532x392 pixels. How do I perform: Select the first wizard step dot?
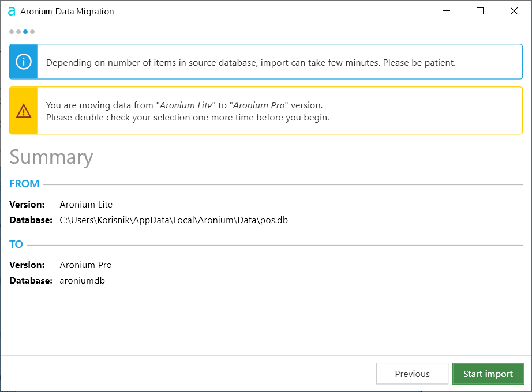11,32
